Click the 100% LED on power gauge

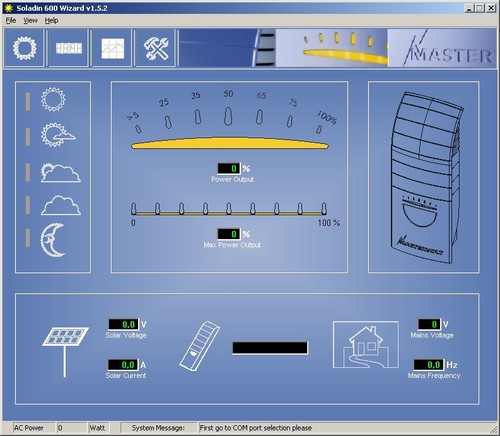tap(319, 129)
